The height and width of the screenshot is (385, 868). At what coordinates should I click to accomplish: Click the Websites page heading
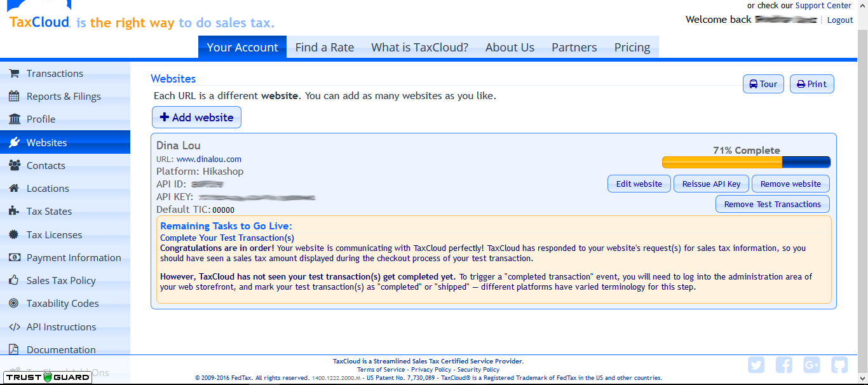click(x=173, y=79)
